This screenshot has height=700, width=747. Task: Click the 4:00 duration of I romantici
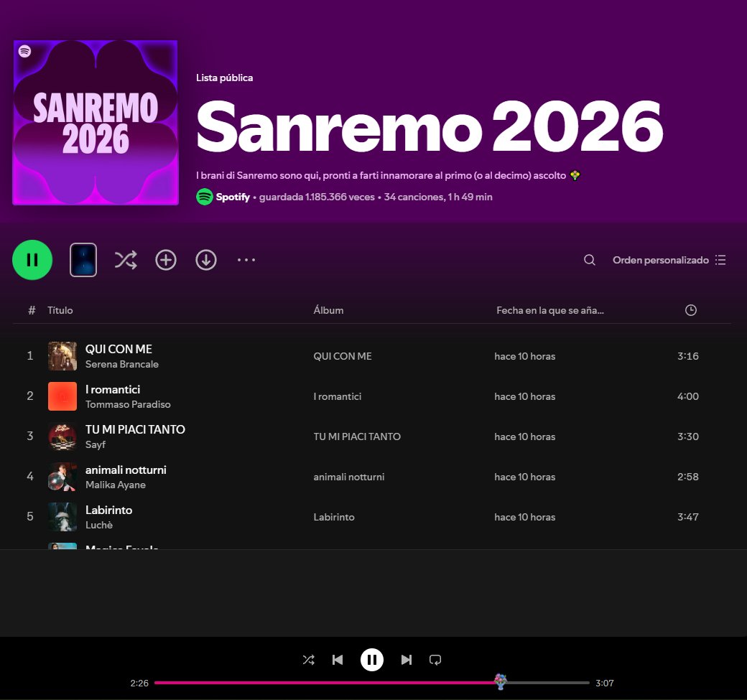tap(688, 396)
